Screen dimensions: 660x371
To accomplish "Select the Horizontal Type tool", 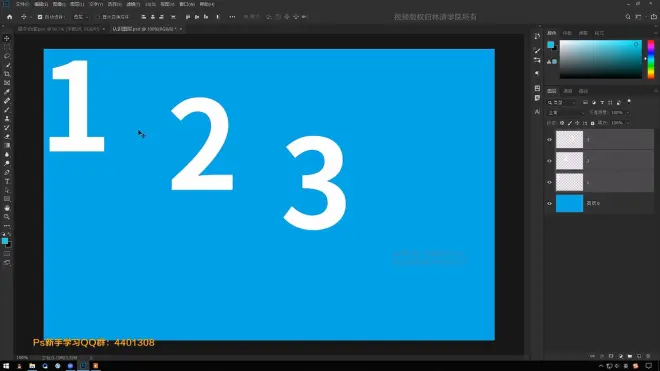I will pyautogui.click(x=7, y=181).
